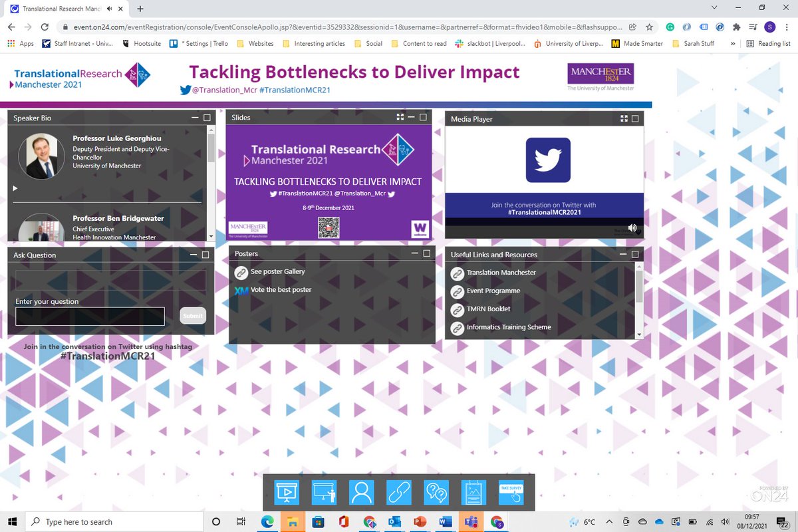This screenshot has height=532, width=798.
Task: Open the media control playlist icon
Action: pos(753,27)
